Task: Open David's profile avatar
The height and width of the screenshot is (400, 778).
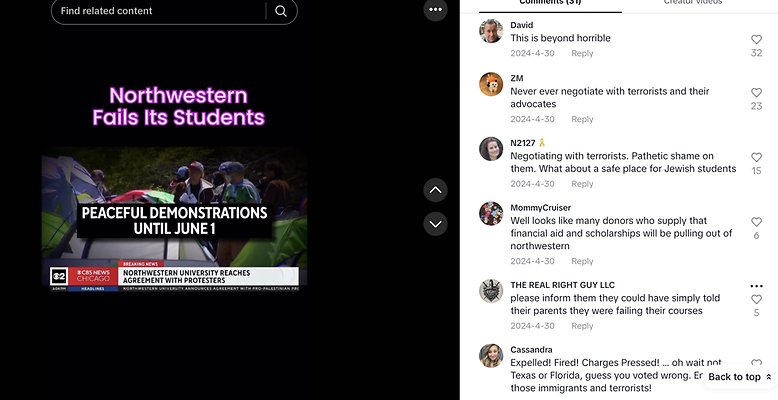Action: pyautogui.click(x=491, y=31)
